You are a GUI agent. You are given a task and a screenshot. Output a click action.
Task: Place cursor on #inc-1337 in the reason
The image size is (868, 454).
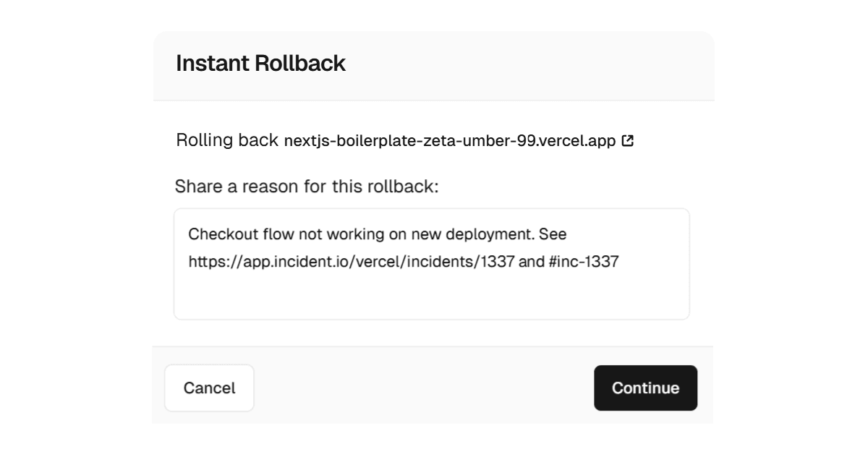click(x=584, y=262)
